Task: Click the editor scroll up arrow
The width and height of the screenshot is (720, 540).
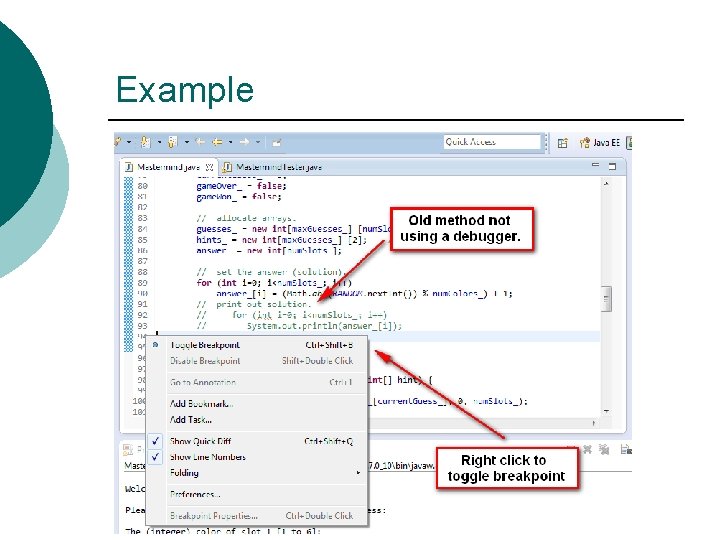Action: (606, 184)
